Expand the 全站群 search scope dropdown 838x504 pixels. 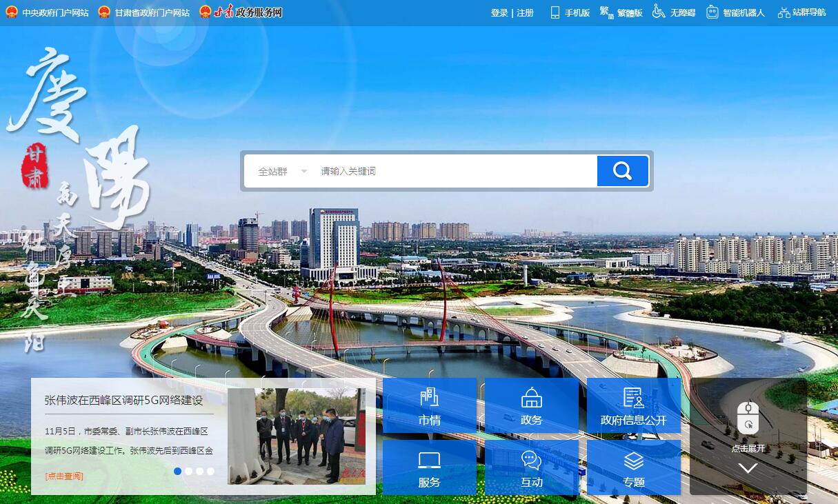click(x=282, y=171)
